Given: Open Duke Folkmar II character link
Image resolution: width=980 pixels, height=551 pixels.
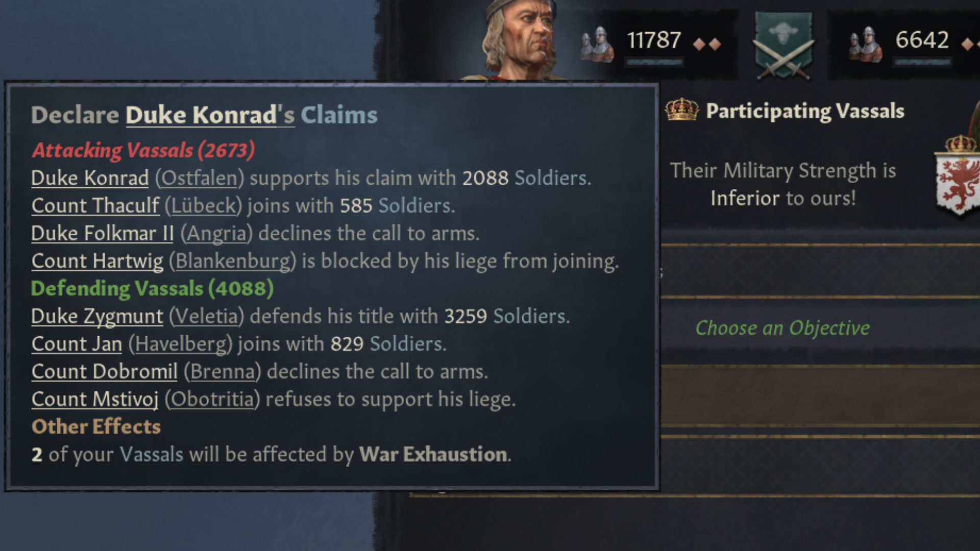Looking at the screenshot, I should coord(103,233).
